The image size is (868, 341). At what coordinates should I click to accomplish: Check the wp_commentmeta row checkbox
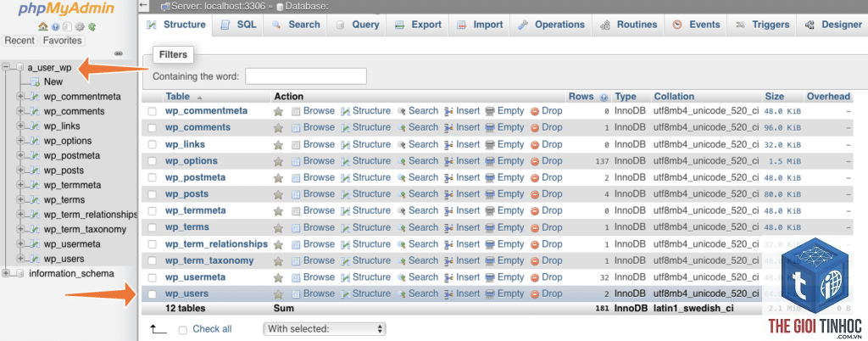(153, 111)
